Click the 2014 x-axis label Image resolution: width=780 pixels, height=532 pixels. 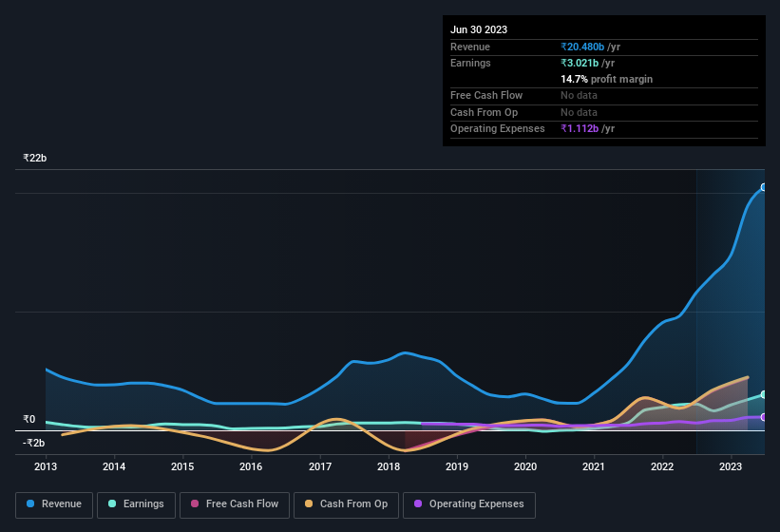114,466
